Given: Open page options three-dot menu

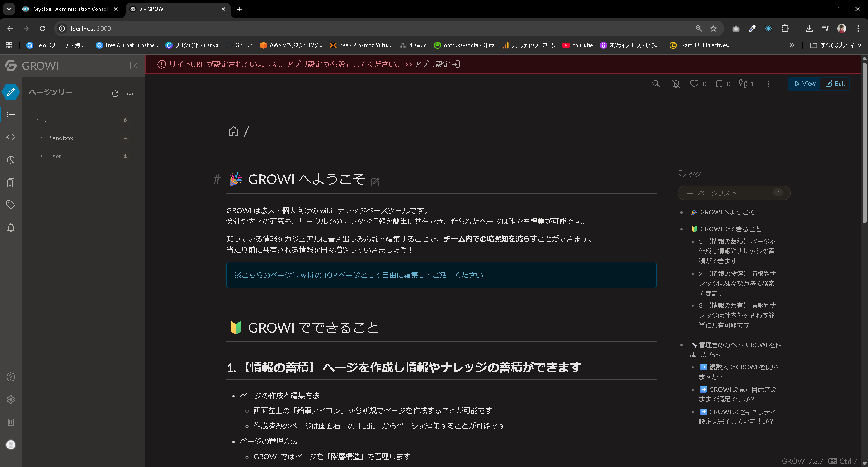Looking at the screenshot, I should 769,84.
